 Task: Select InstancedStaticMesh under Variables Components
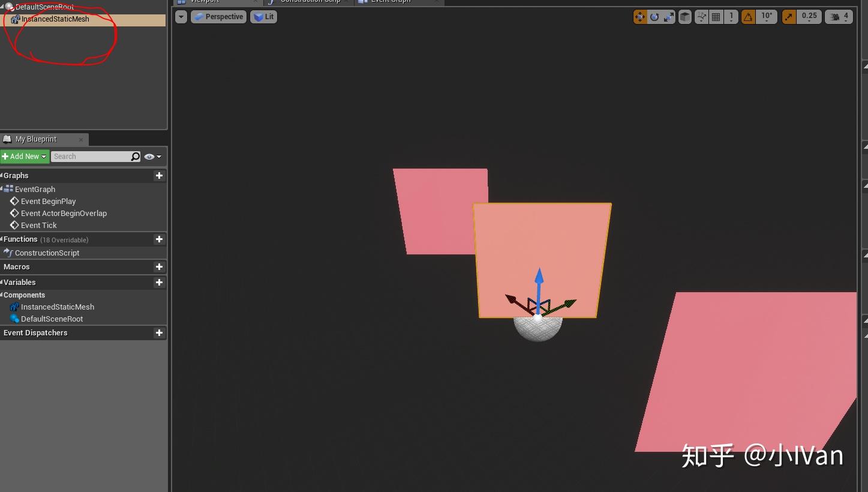point(58,307)
